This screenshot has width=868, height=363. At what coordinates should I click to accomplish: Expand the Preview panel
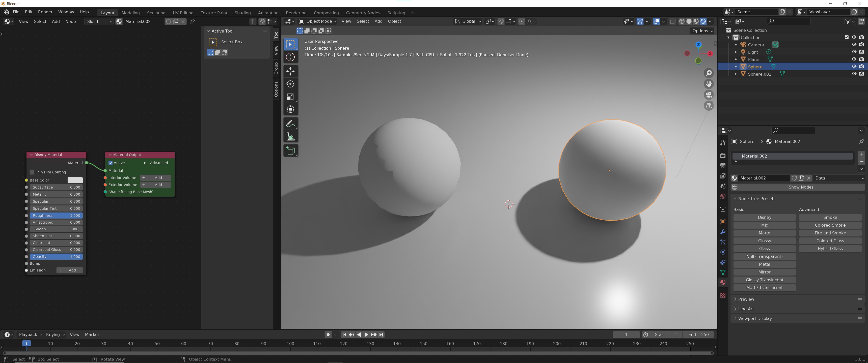746,299
